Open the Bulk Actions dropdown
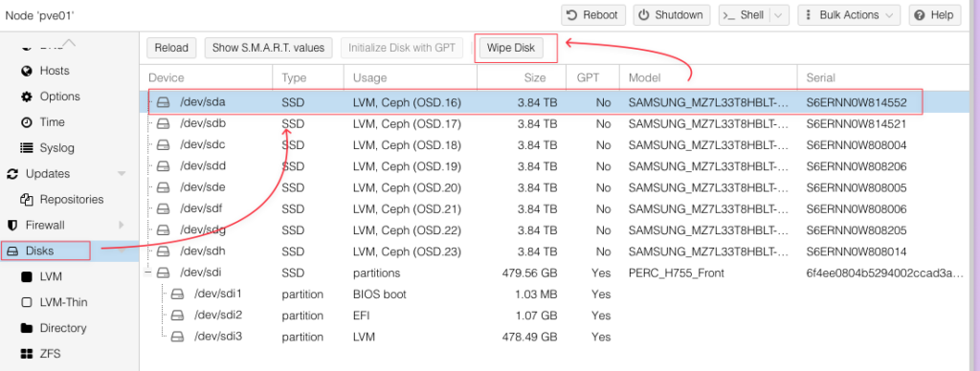The height and width of the screenshot is (371, 980). (849, 15)
